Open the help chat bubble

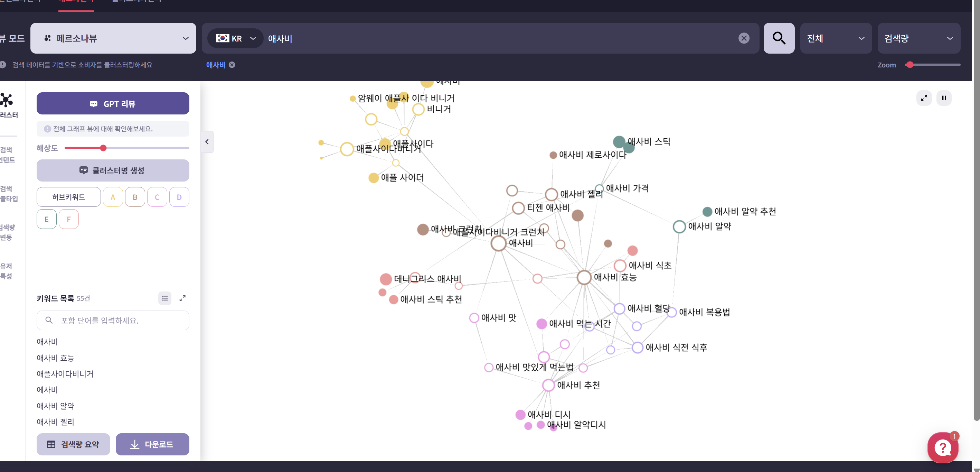click(x=942, y=448)
